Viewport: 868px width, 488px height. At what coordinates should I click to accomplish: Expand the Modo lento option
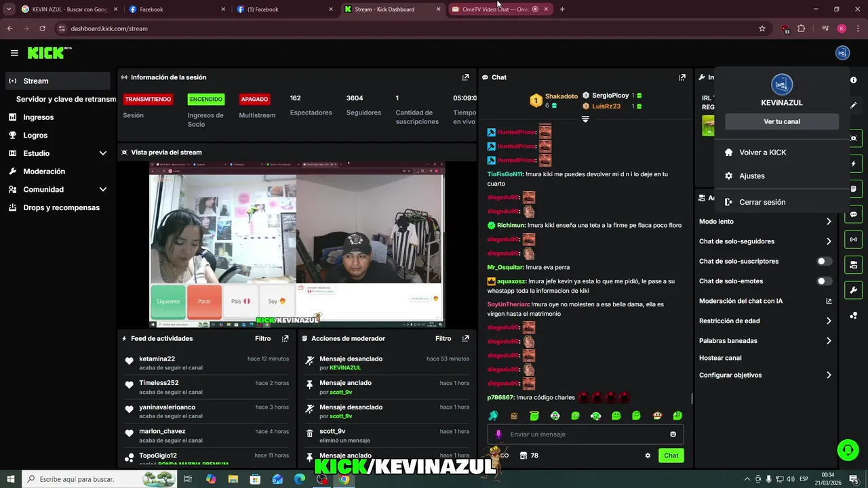click(x=828, y=222)
